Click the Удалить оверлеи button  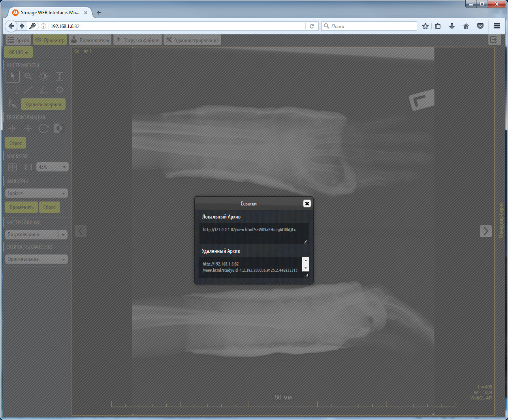pos(43,104)
